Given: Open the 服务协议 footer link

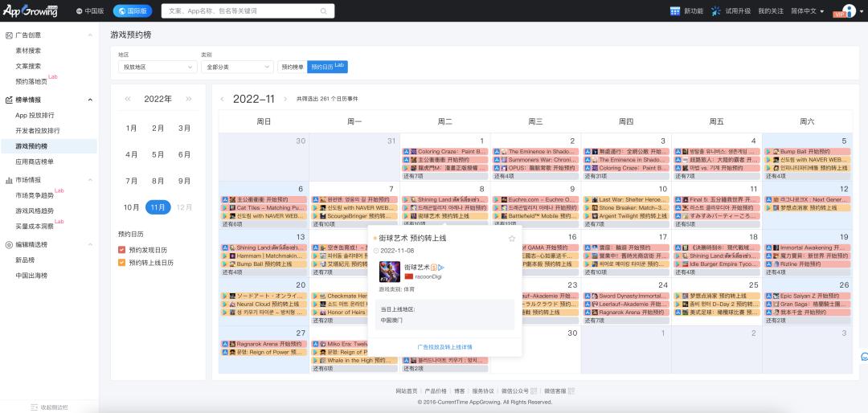Looking at the screenshot, I should 483,391.
